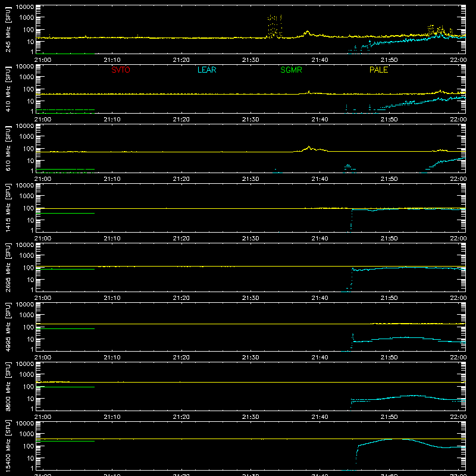This screenshot has height=476, width=476.
Task: Select the 15400 MHz [SFU] axis label
Action: point(8,446)
